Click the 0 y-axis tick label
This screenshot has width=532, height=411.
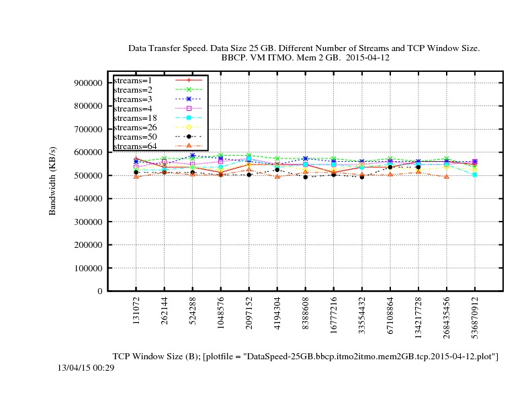point(97,291)
